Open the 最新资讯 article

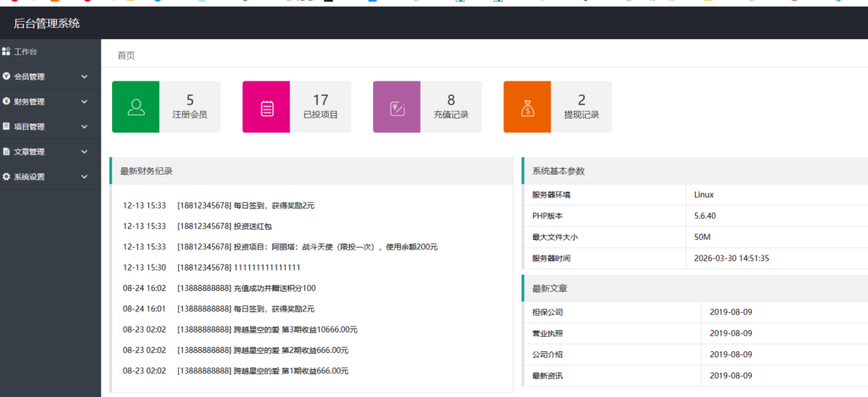[x=548, y=376]
